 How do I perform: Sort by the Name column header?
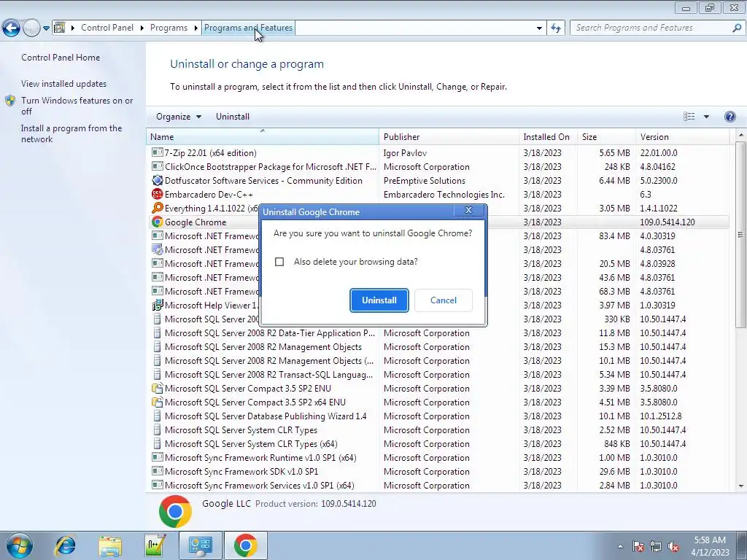click(x=263, y=136)
